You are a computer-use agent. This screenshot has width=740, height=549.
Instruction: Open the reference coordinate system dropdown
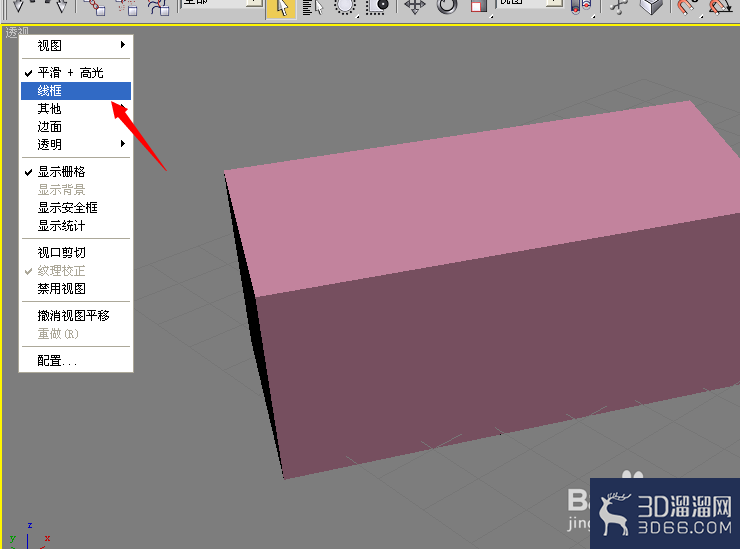(x=555, y=3)
